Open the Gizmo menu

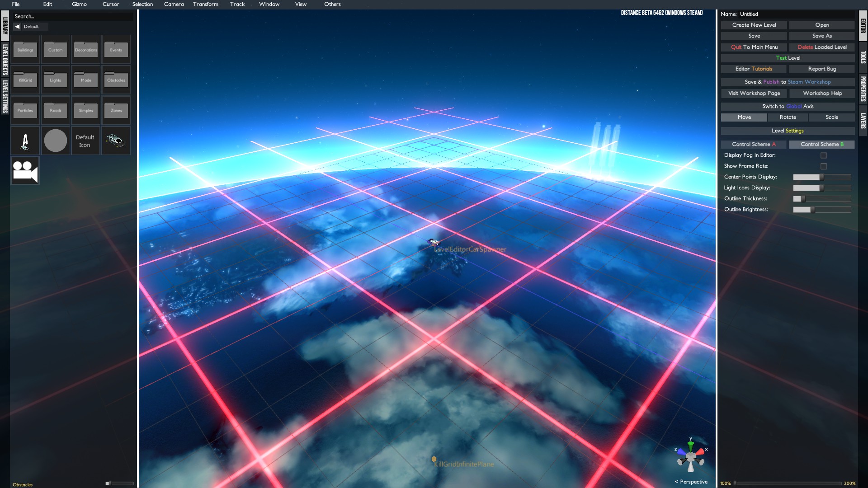79,4
